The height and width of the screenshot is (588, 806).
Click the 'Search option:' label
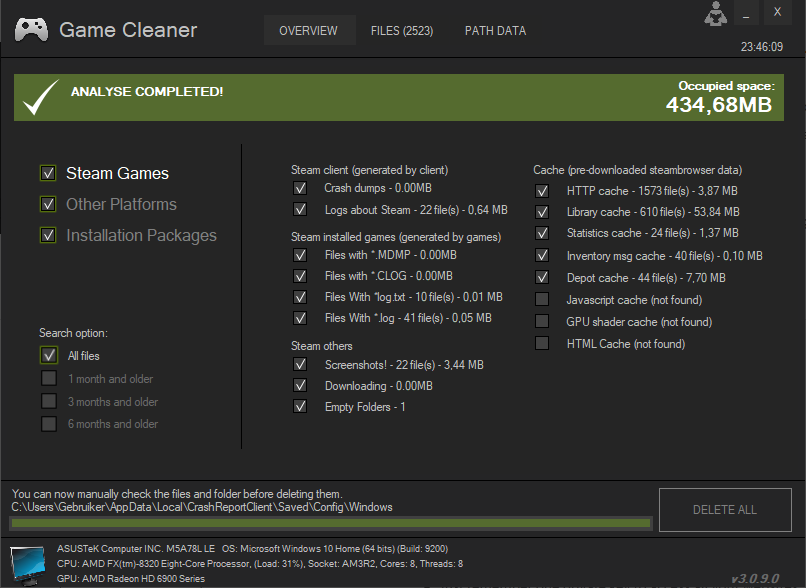(74, 333)
